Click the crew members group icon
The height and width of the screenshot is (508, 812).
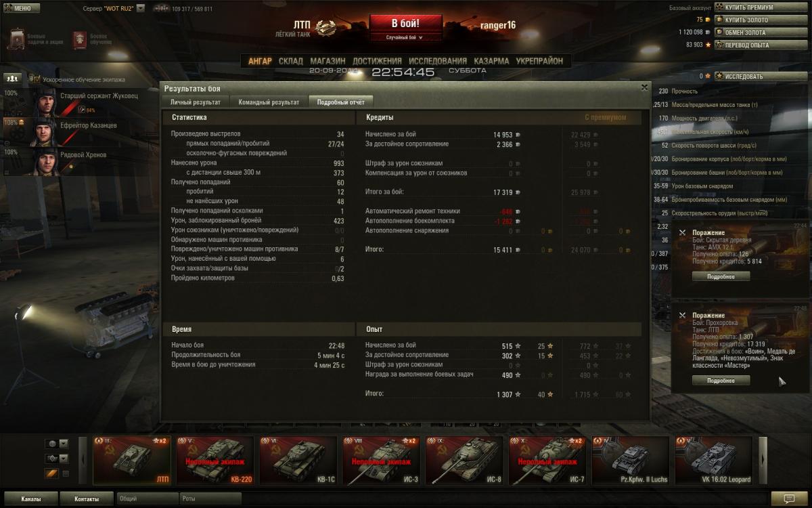click(12, 79)
